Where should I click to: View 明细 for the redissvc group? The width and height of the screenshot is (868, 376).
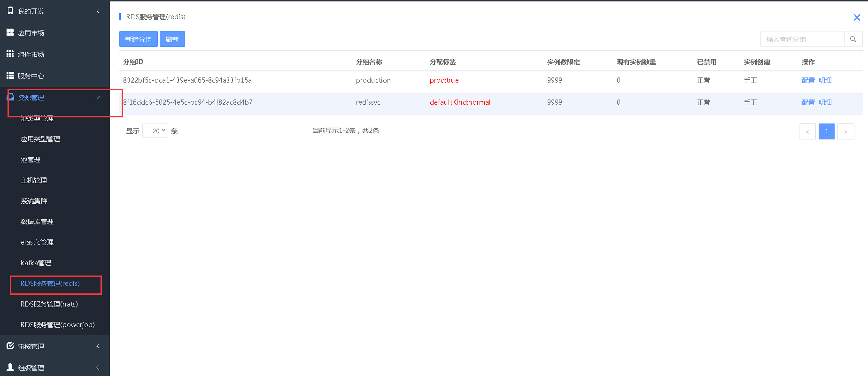(x=825, y=102)
